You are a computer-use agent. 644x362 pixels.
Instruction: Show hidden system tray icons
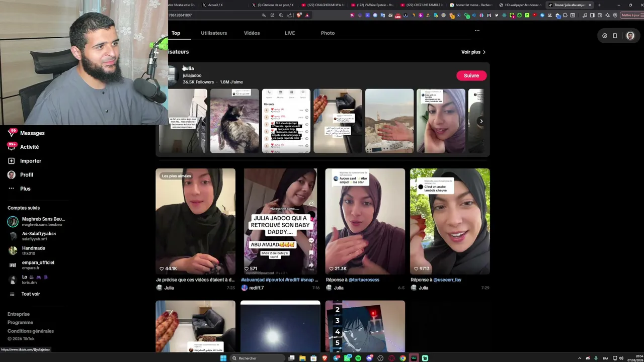580,358
